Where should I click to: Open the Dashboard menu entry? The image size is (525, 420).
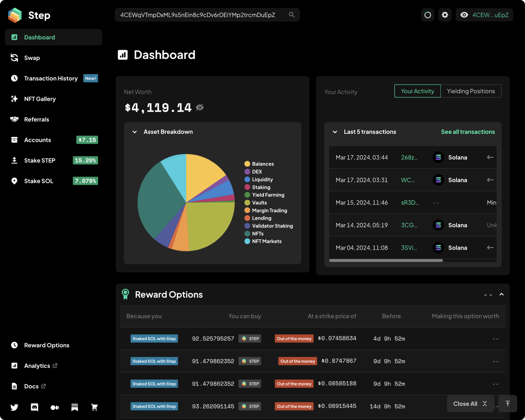pos(39,37)
